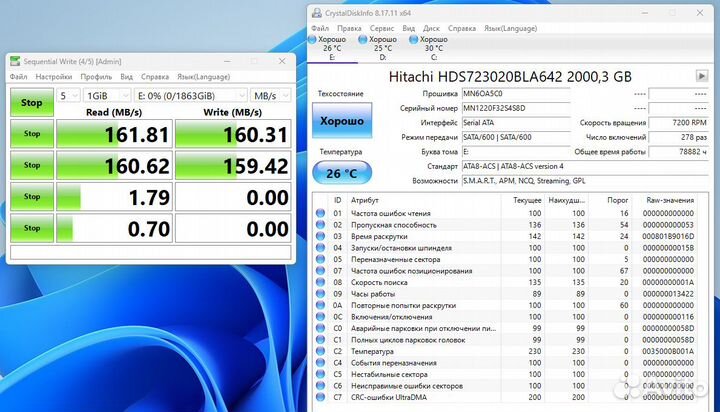The width and height of the screenshot is (720, 412).
Task: Stop the test in the 0.70 row
Action: coord(32,228)
